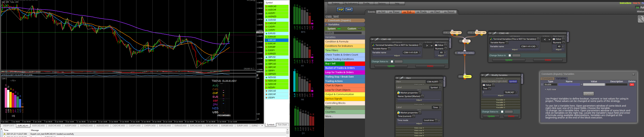
Task: Close the Constants (Inputs) / Variables dialog
Action: [x=634, y=74]
